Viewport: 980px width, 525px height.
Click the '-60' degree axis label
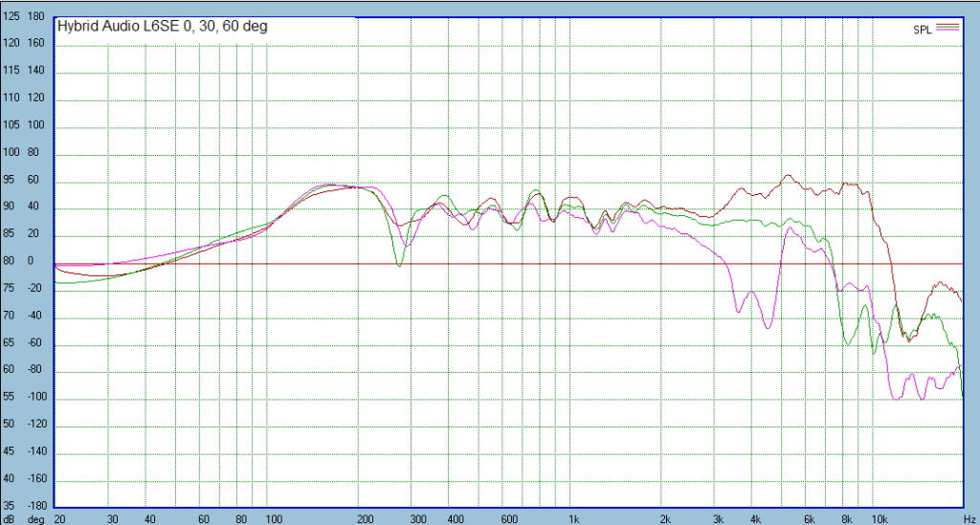tap(34, 342)
